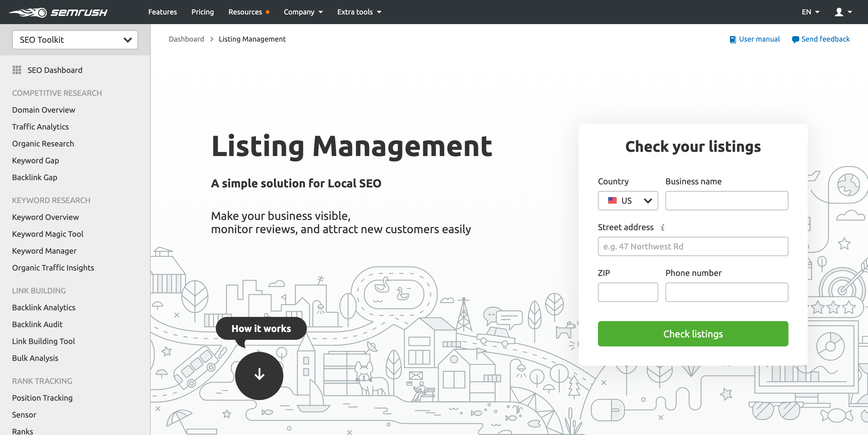
Task: Open Backlink Analytics tool
Action: click(43, 307)
